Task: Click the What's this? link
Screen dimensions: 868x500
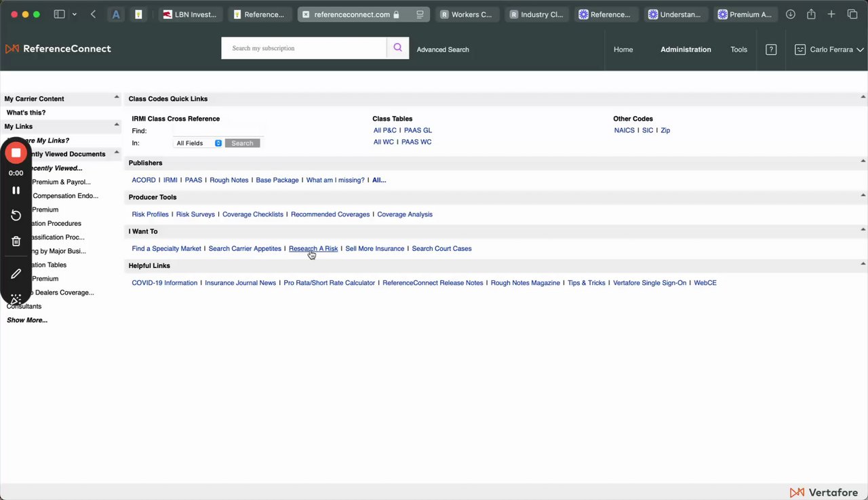Action: pyautogui.click(x=26, y=113)
